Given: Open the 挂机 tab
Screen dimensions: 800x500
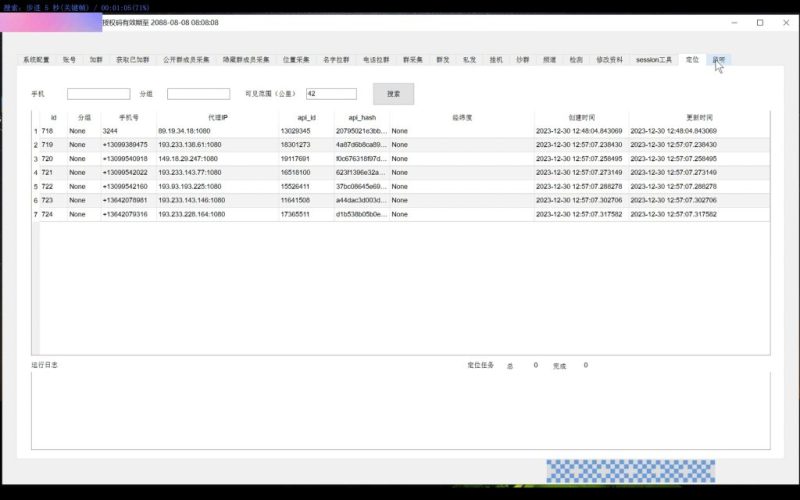Looking at the screenshot, I should coord(496,60).
